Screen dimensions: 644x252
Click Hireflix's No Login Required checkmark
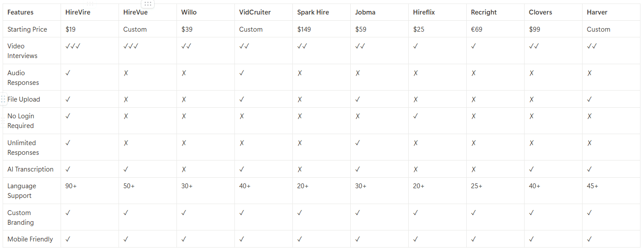[416, 116]
